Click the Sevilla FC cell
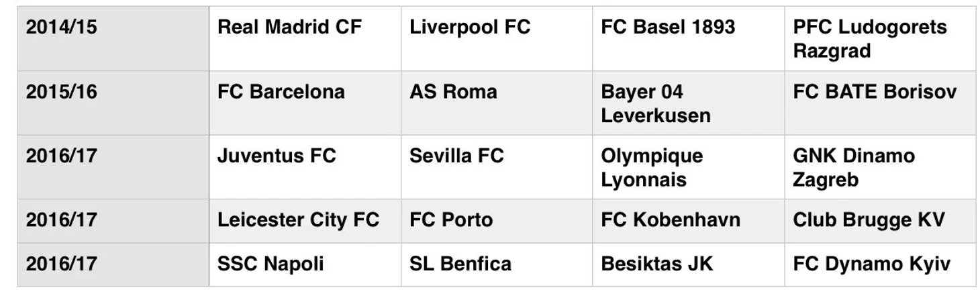This screenshot has height=298, width=980. click(x=497, y=166)
